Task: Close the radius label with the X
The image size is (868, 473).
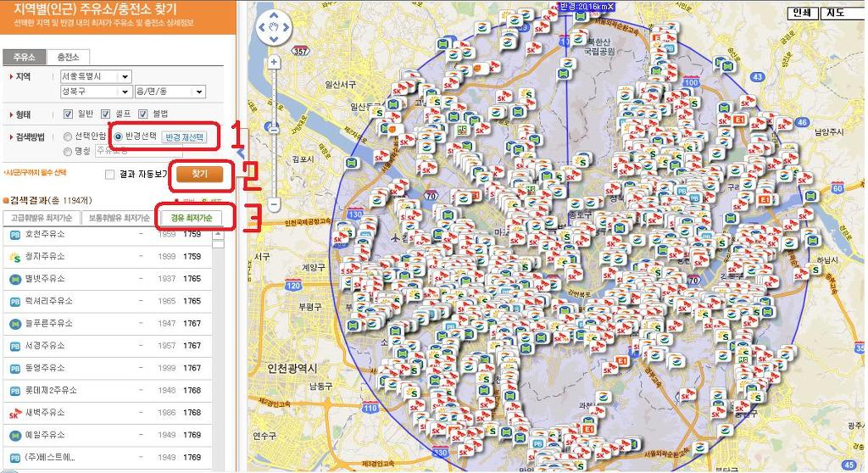Action: [610, 6]
